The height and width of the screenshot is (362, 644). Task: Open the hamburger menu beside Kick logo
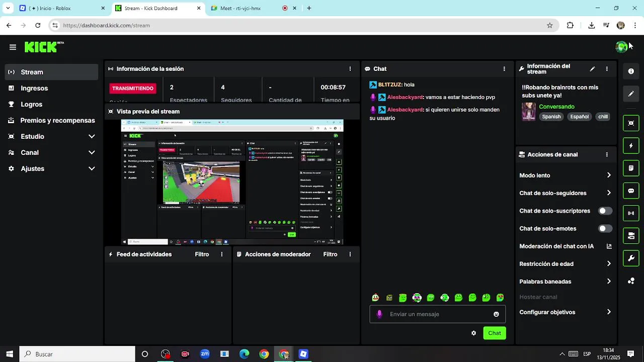[13, 47]
